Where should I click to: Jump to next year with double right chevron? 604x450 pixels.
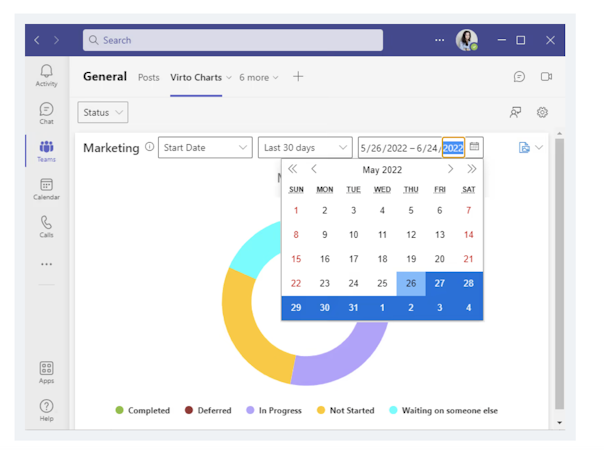tap(472, 169)
